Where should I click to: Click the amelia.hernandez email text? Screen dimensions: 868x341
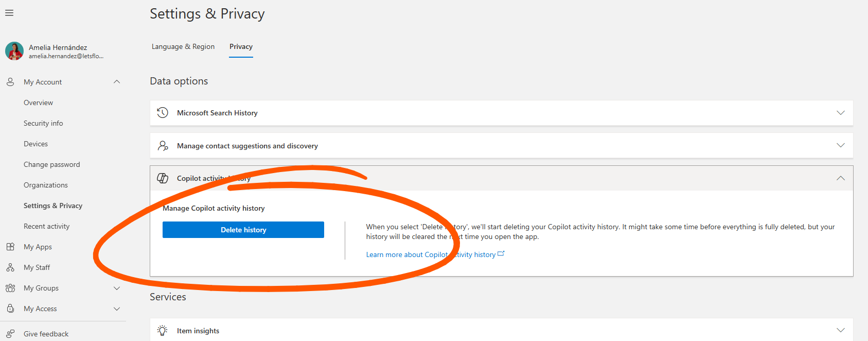[x=66, y=56]
